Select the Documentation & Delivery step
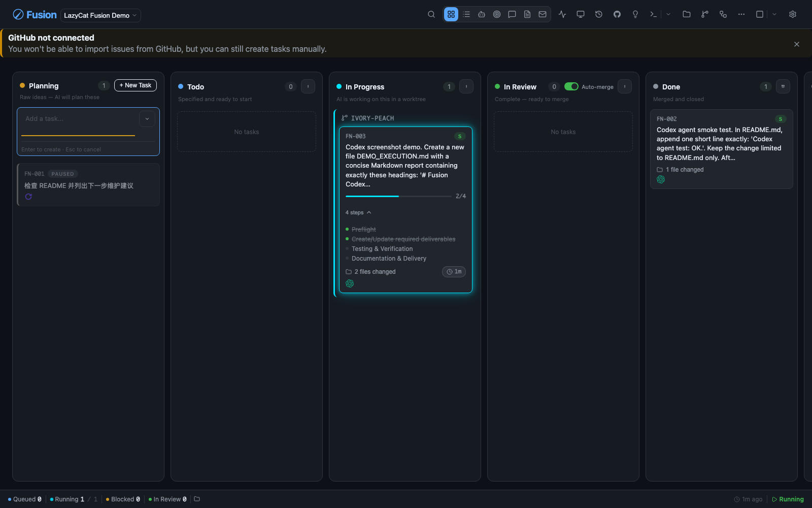 coord(389,259)
